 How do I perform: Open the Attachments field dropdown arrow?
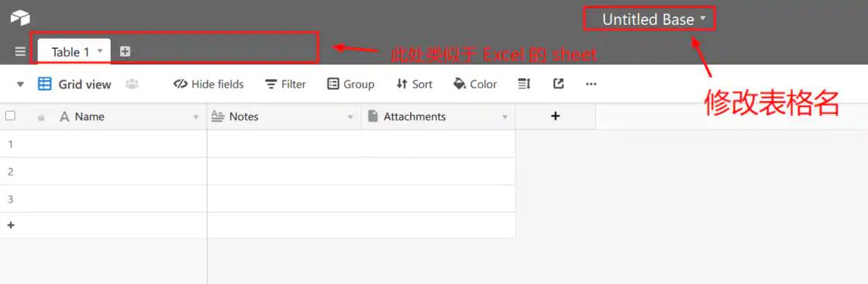[505, 117]
